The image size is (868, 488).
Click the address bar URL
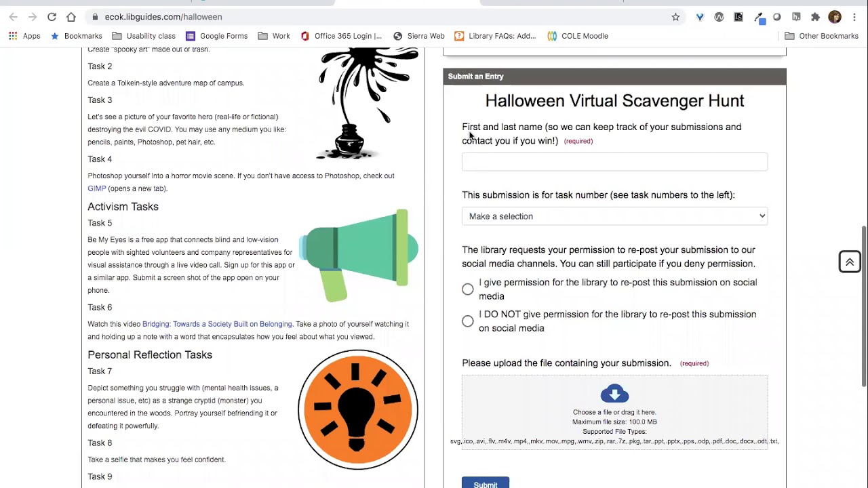(x=163, y=17)
